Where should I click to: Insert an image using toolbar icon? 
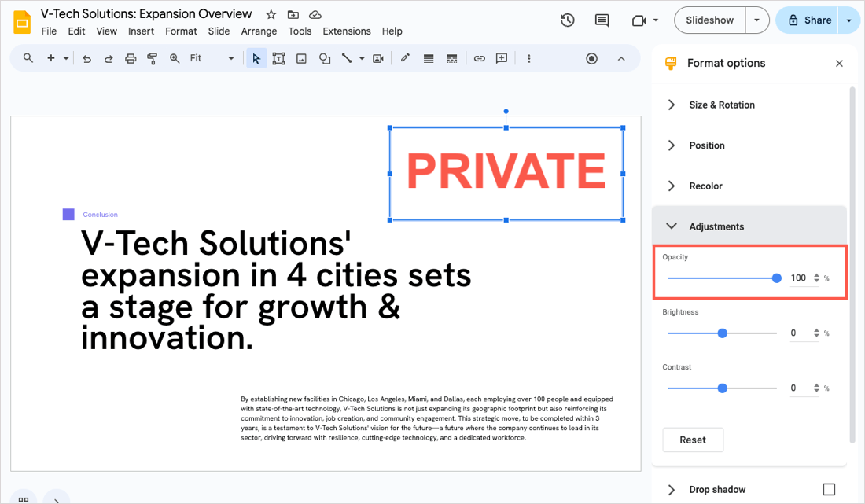tap(301, 58)
